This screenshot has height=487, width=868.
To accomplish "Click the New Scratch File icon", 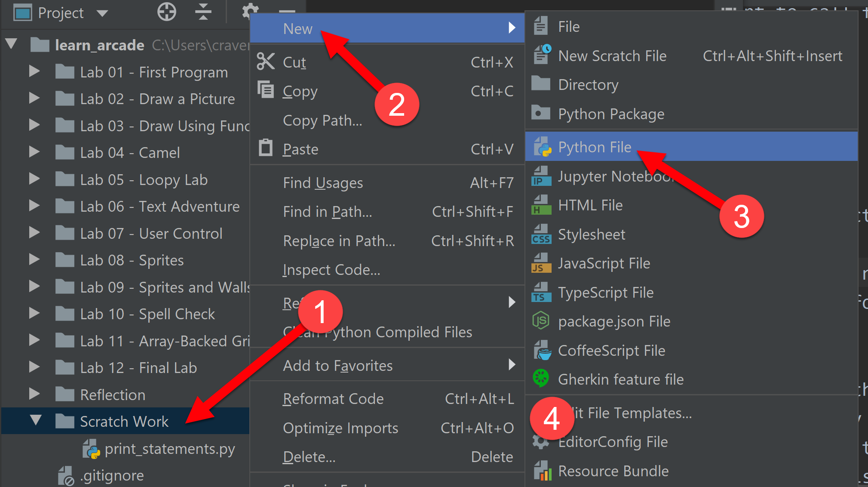I will [x=542, y=55].
